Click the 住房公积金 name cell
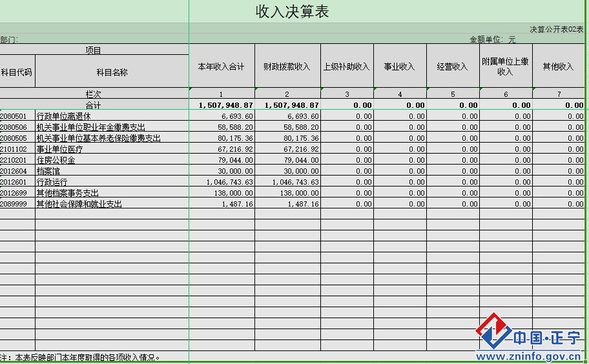This screenshot has height=364, width=589. 56,160
